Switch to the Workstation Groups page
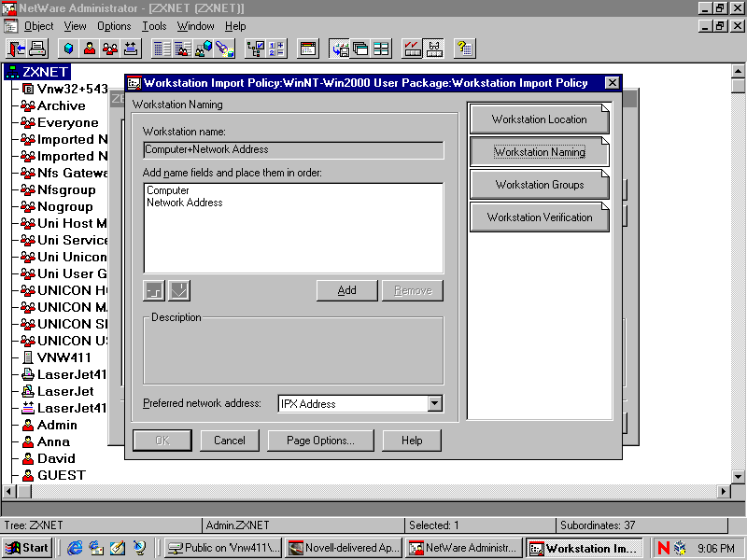The image size is (747, 560). (x=540, y=184)
